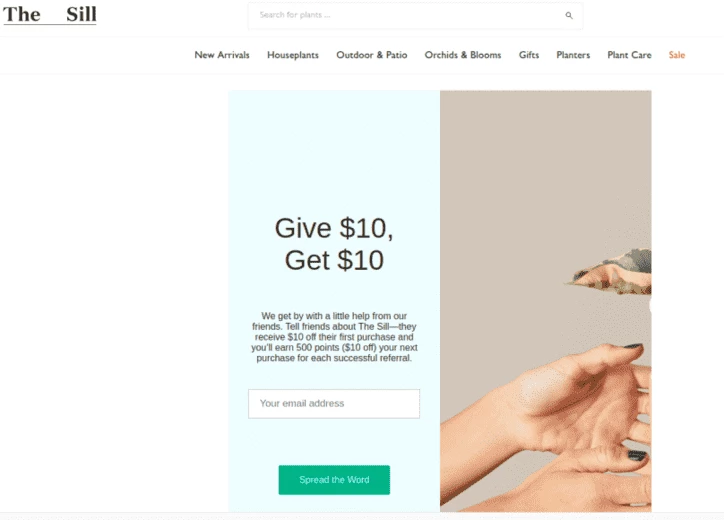Open the Plant Care menu
The height and width of the screenshot is (520, 724).
point(629,55)
